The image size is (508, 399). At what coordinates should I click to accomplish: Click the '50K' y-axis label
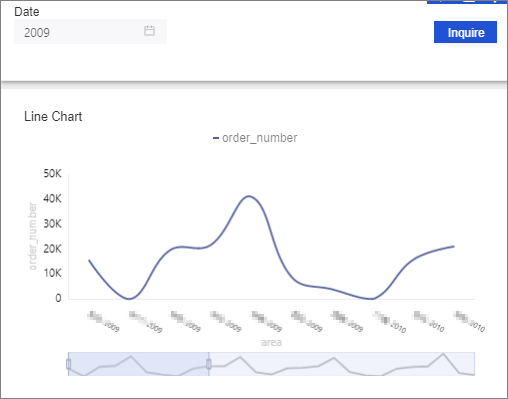53,173
